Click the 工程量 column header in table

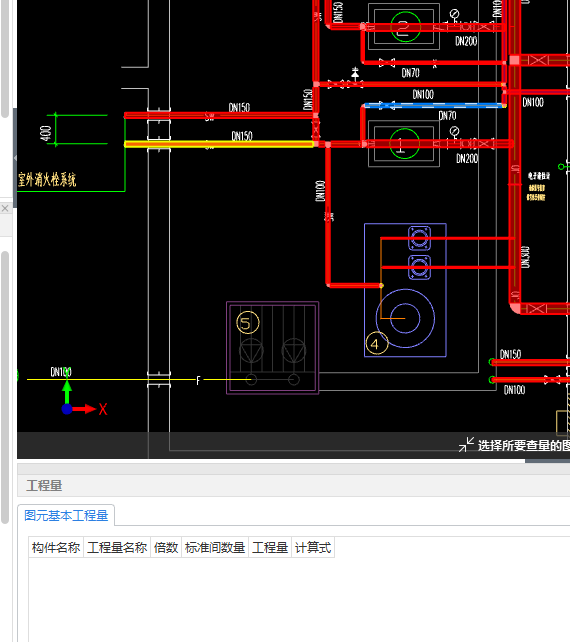[270, 547]
